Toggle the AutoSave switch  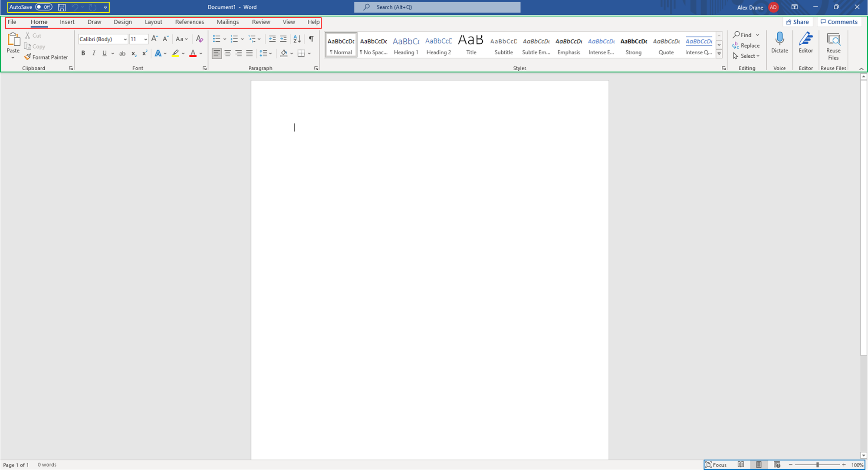click(44, 7)
